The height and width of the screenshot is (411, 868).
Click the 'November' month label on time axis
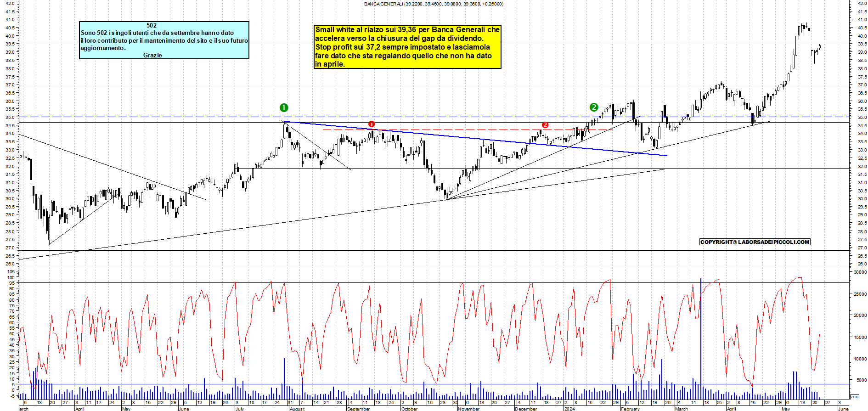click(469, 409)
